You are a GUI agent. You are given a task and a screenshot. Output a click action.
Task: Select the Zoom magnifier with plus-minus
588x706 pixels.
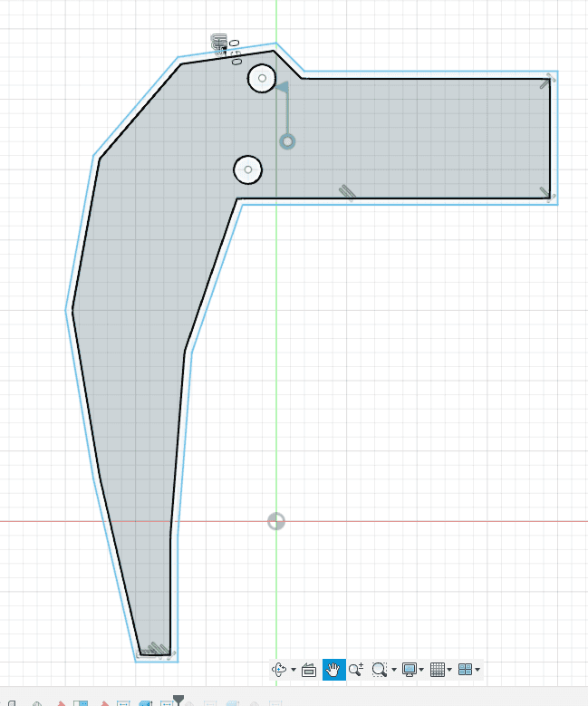(356, 670)
